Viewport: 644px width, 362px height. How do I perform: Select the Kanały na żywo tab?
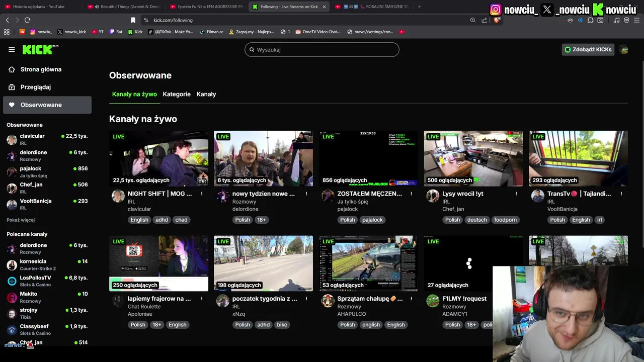coord(134,94)
